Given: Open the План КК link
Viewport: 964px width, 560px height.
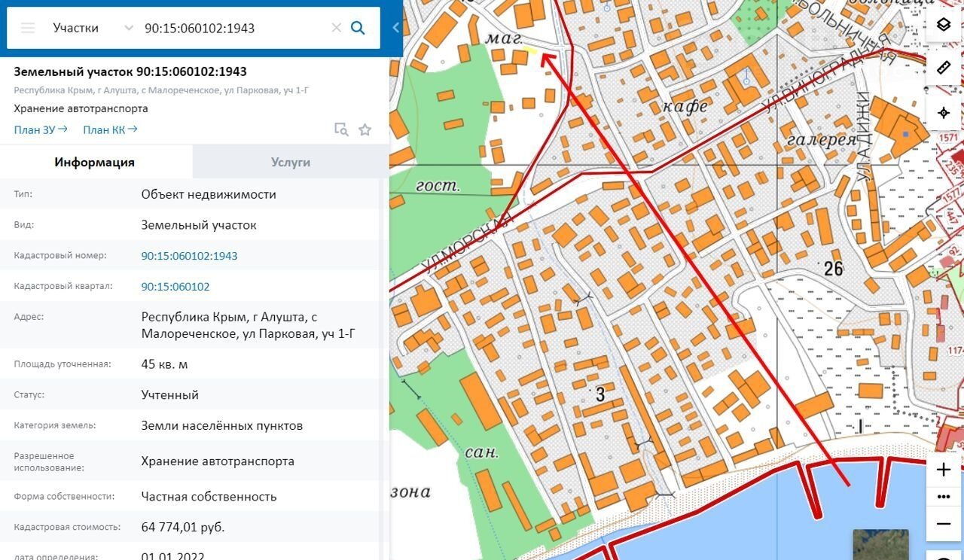Looking at the screenshot, I should (x=110, y=129).
